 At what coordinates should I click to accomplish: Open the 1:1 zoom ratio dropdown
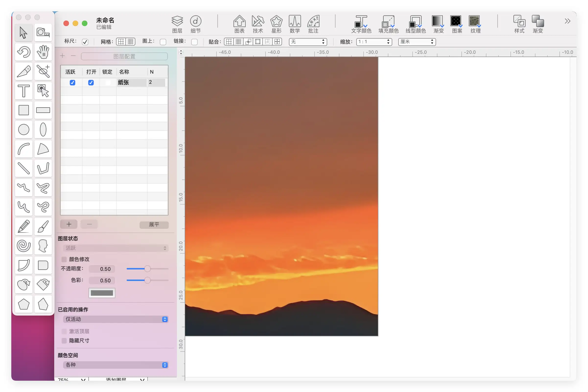[x=374, y=42]
